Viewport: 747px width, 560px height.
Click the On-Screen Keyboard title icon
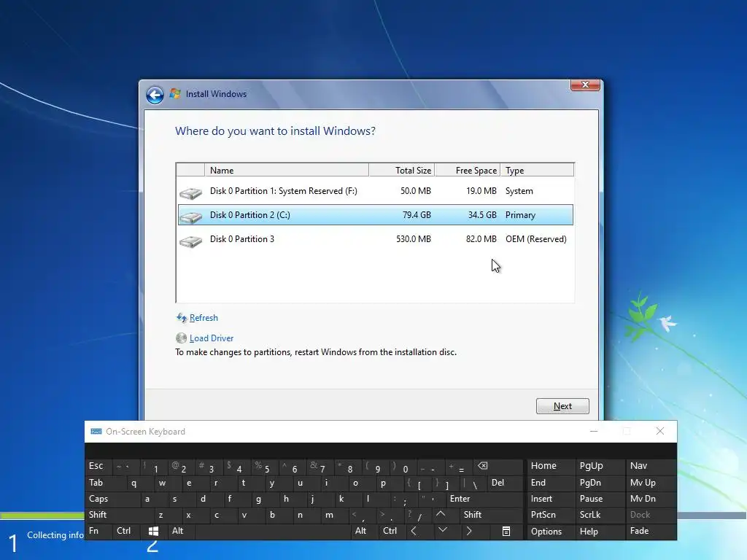[x=96, y=432]
